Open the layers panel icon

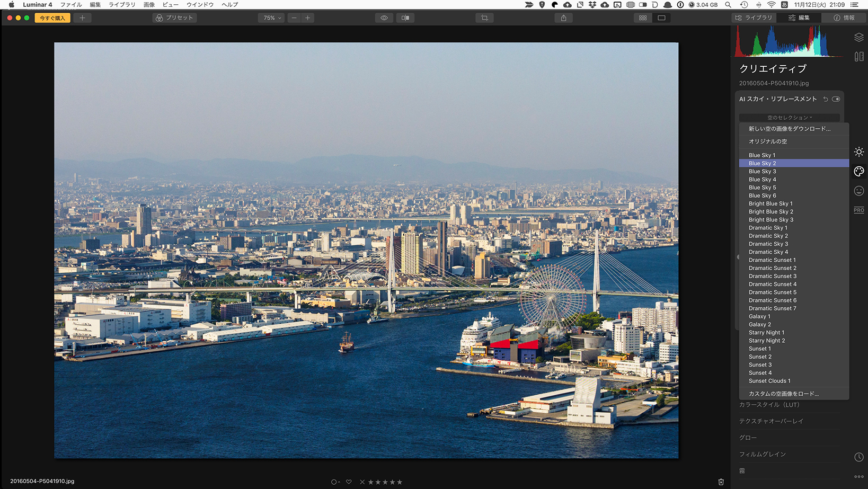point(859,37)
